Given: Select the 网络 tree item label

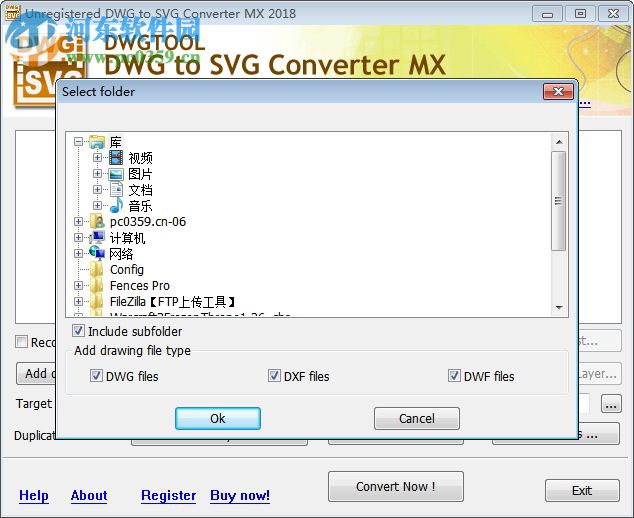Looking at the screenshot, I should click(x=121, y=254).
